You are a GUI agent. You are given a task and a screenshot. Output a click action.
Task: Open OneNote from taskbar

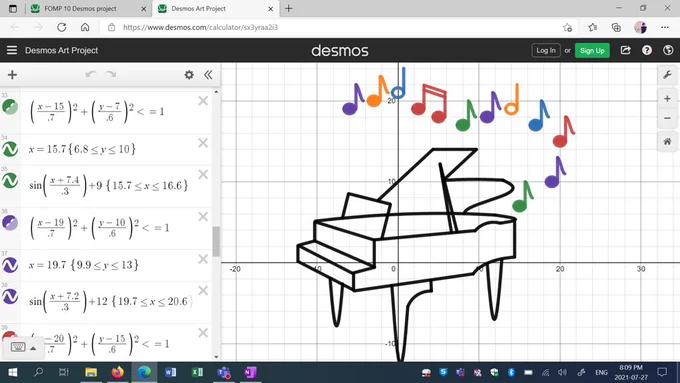250,372
